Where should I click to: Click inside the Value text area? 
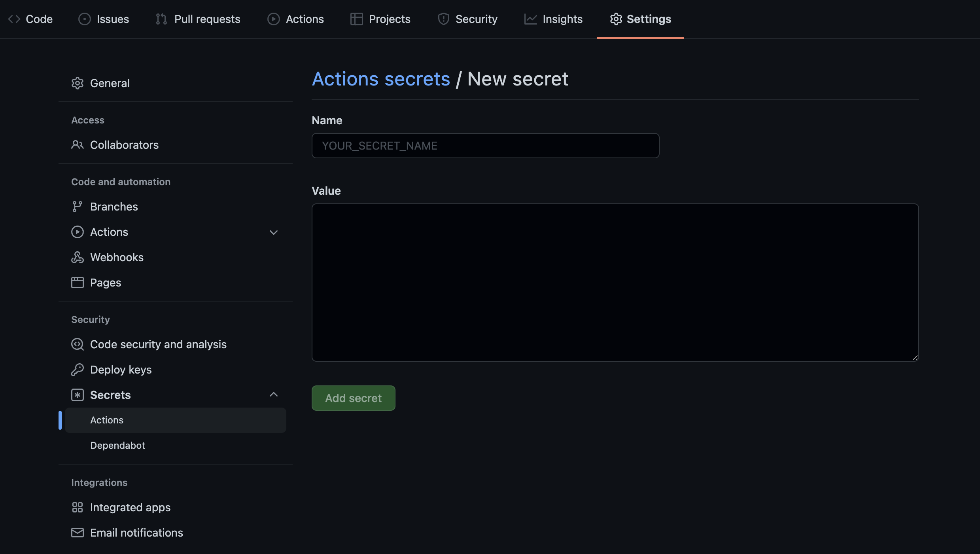pos(615,282)
